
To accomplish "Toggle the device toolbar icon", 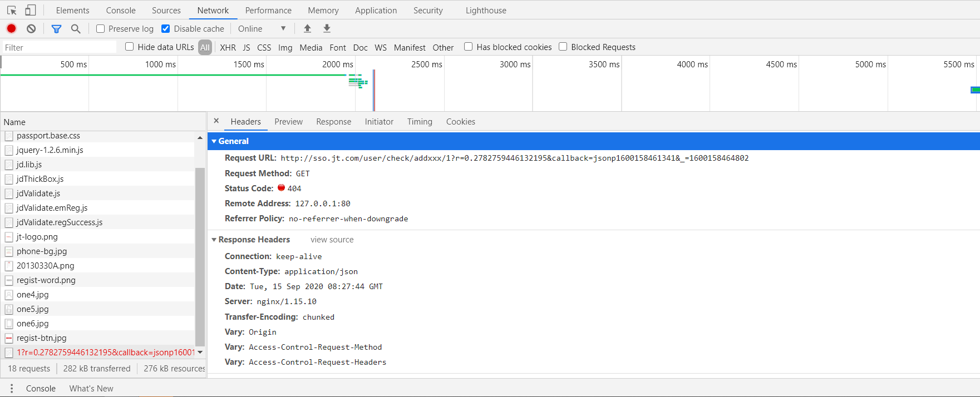I will point(31,10).
